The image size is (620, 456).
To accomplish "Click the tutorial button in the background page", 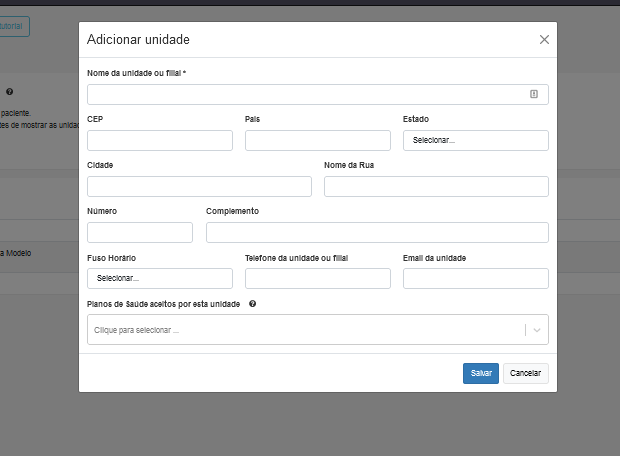I will tap(14, 26).
